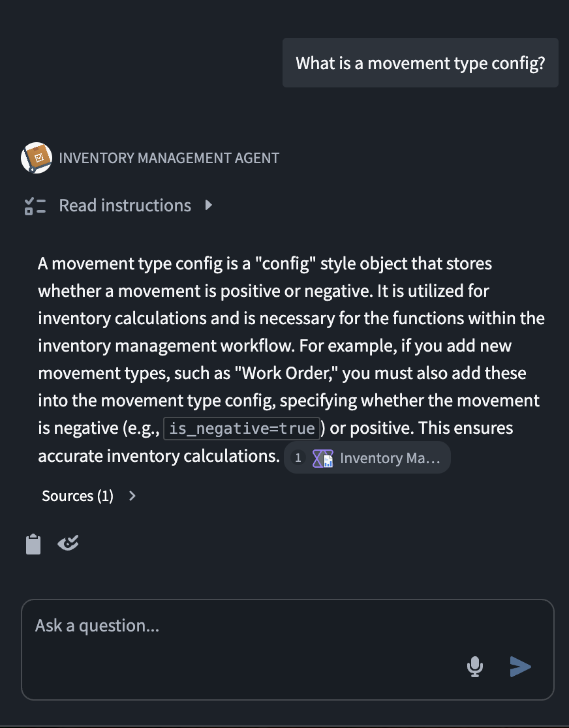This screenshot has width=569, height=728.
Task: Click the Read instructions link
Action: (x=125, y=205)
